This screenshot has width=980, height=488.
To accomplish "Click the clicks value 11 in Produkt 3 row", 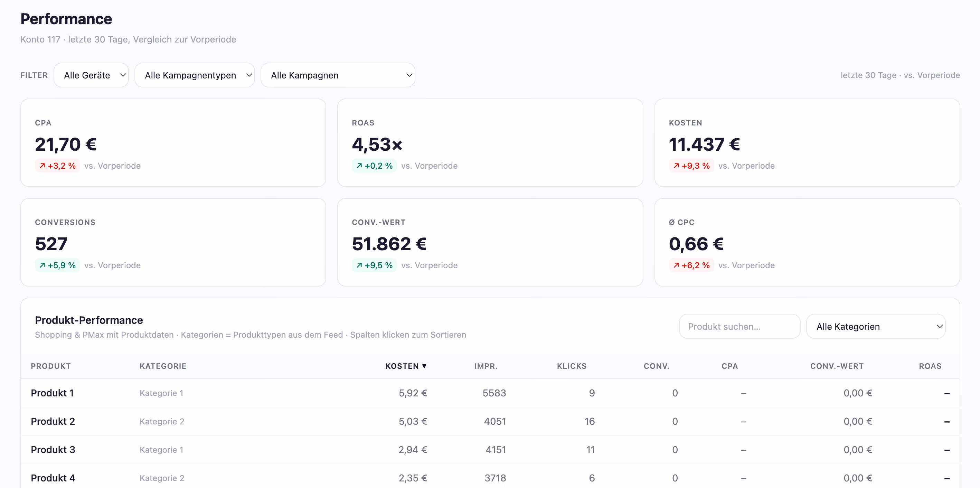I will pyautogui.click(x=590, y=449).
